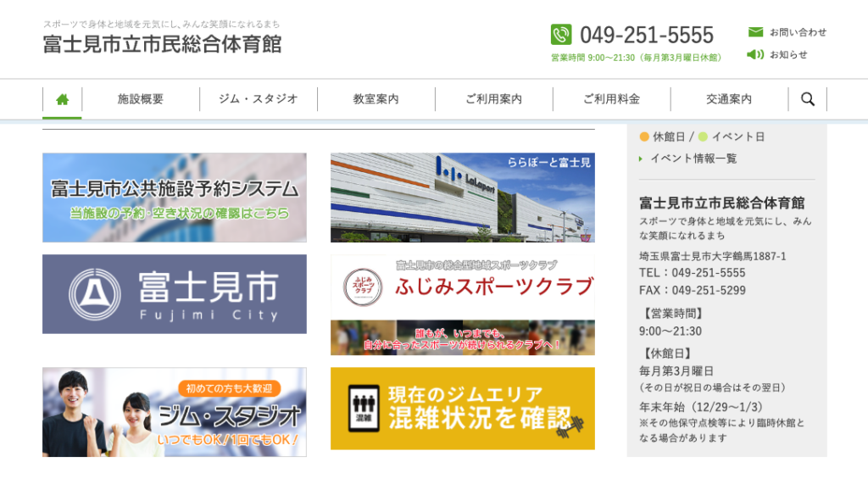Go to 教室案内 in the navigation

pyautogui.click(x=376, y=99)
